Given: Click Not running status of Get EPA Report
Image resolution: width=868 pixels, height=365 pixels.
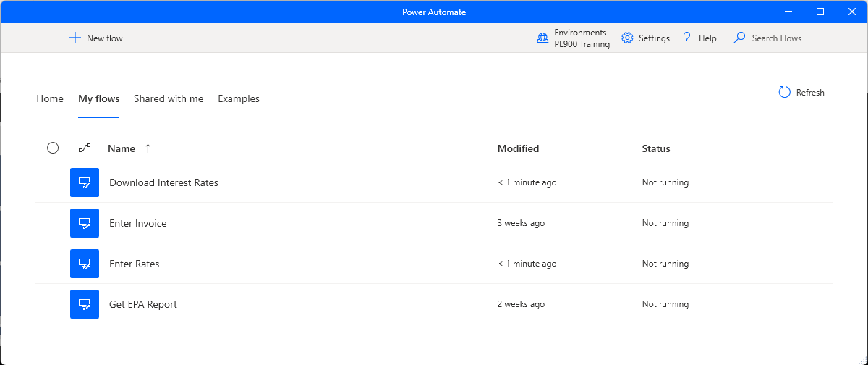Looking at the screenshot, I should [x=665, y=304].
